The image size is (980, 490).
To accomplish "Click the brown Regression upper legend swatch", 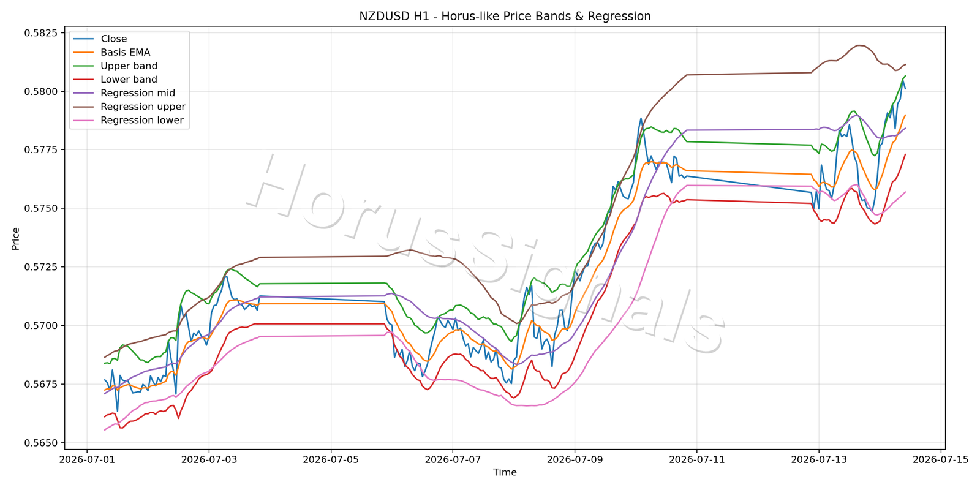I will [83, 106].
